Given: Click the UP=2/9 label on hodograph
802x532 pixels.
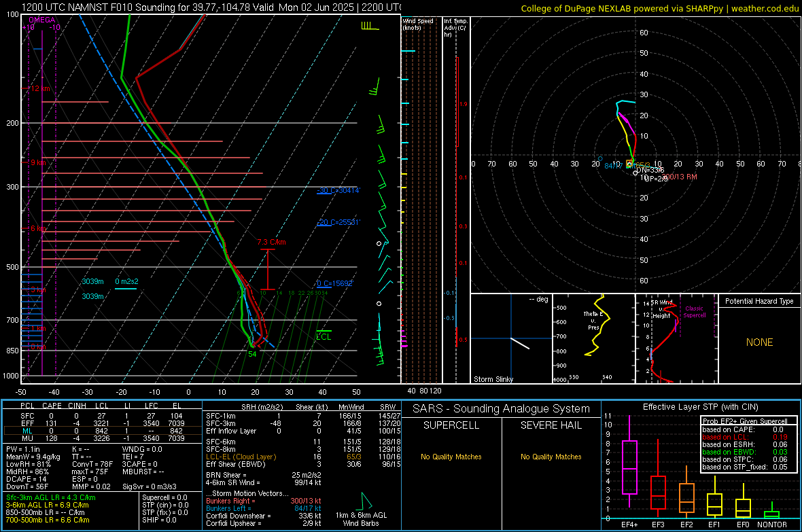Looking at the screenshot, I should click(656, 179).
